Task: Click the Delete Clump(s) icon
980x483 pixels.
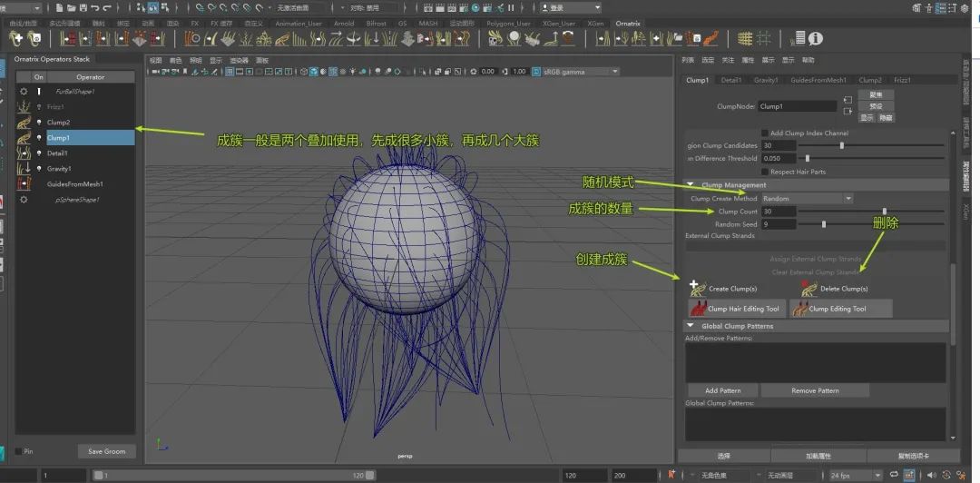Action: 808,288
